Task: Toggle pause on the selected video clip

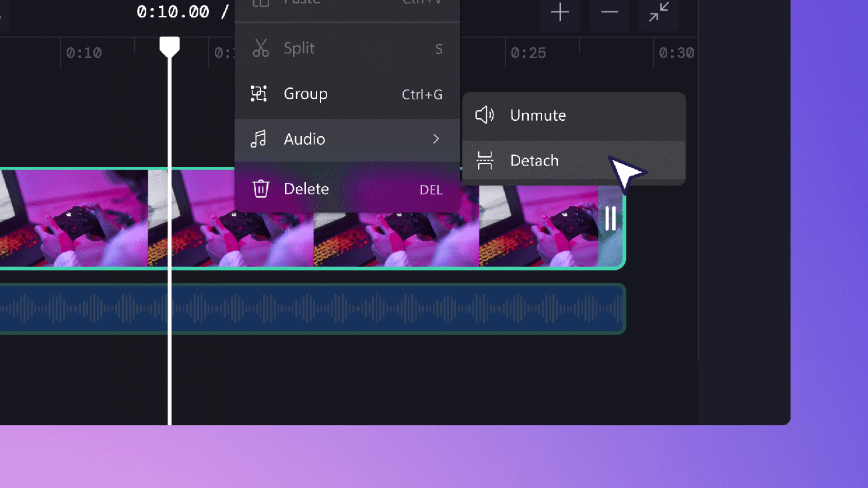Action: click(x=610, y=219)
